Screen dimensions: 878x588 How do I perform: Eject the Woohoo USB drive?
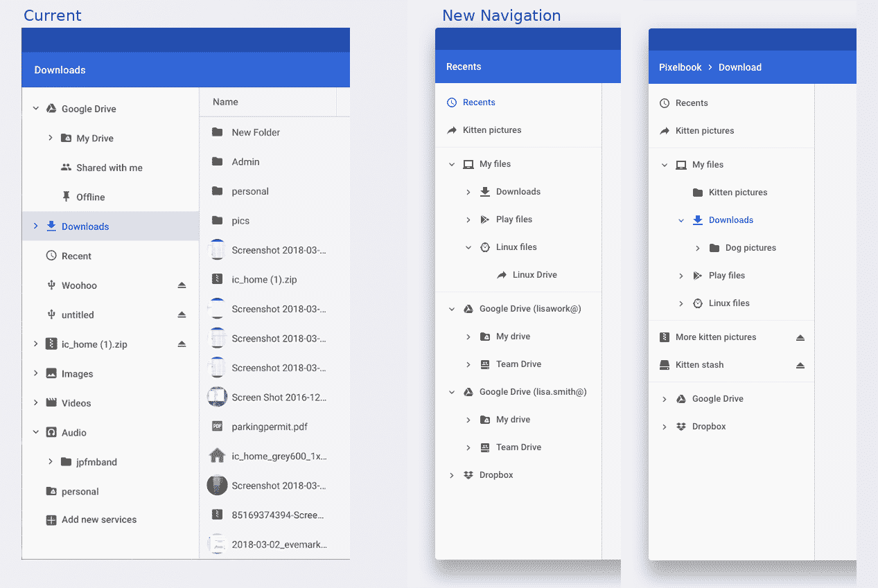(182, 285)
